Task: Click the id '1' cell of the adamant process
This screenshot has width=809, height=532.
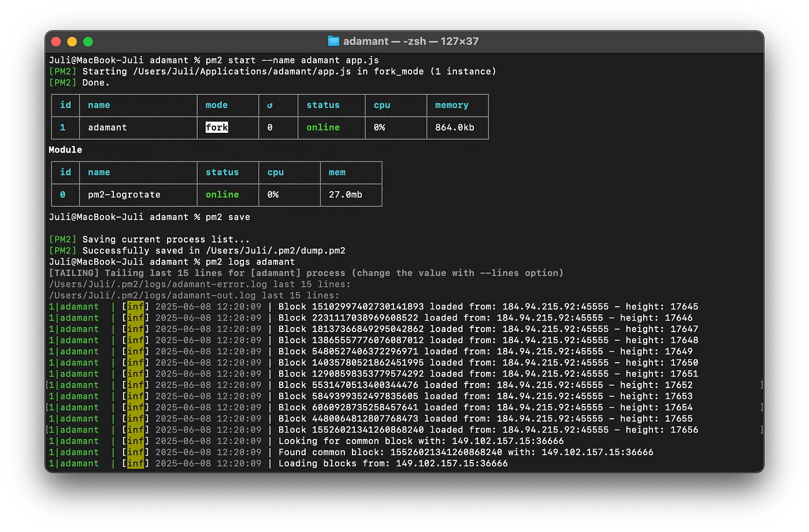Action: pos(62,127)
